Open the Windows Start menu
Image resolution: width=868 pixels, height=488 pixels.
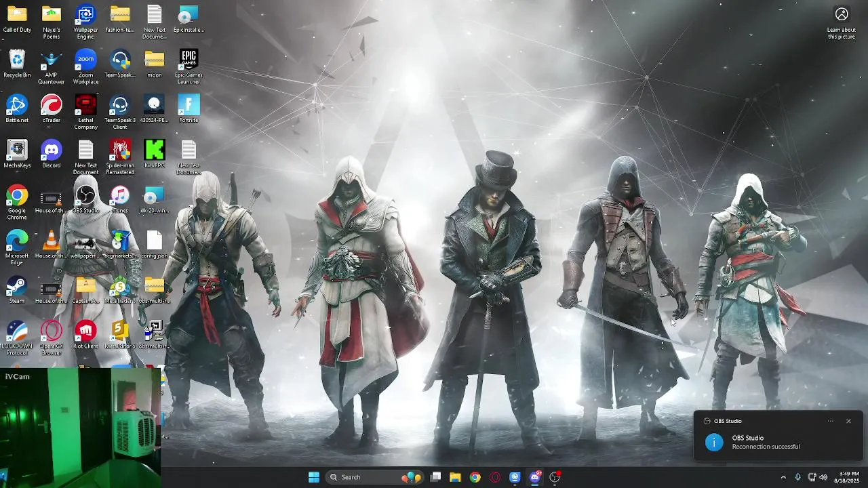point(314,477)
